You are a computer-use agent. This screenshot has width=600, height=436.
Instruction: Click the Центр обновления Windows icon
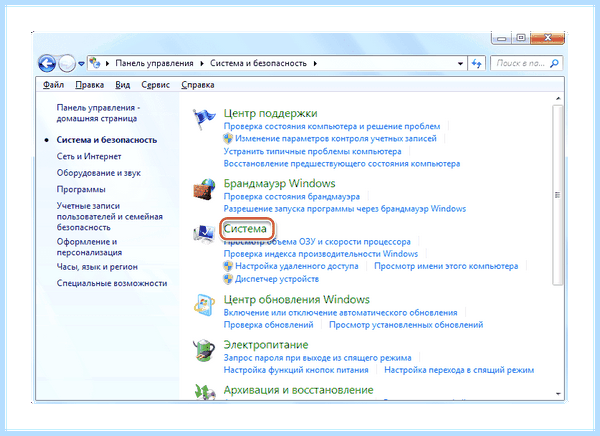pos(204,305)
